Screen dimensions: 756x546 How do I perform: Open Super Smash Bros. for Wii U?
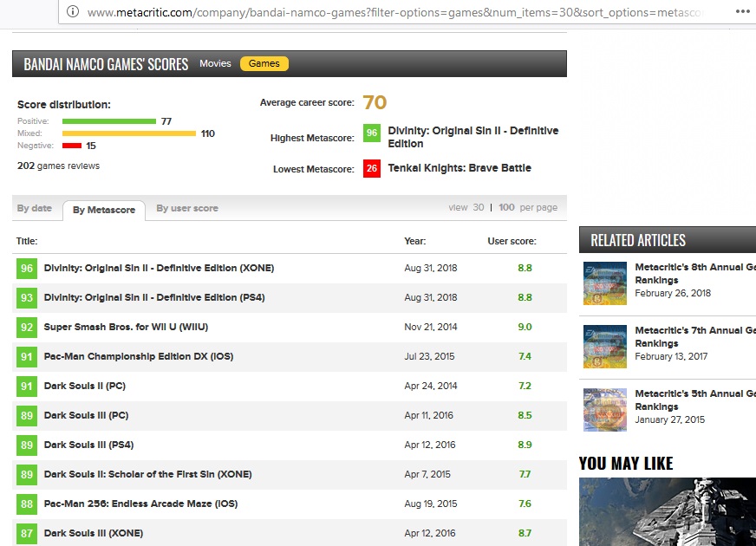pos(126,327)
